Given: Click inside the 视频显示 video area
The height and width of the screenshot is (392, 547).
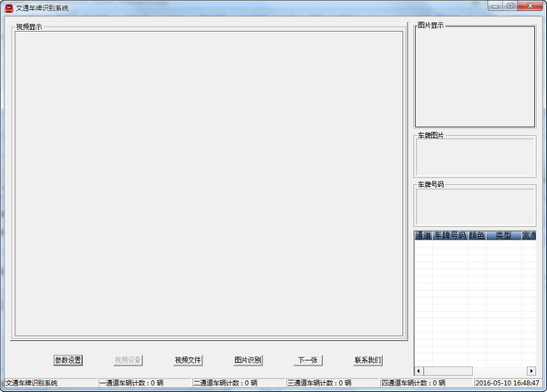Looking at the screenshot, I should [x=208, y=182].
